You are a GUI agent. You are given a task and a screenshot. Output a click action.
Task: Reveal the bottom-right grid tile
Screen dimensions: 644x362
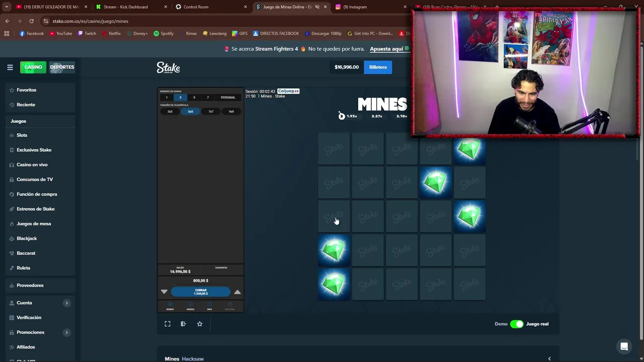tap(469, 285)
